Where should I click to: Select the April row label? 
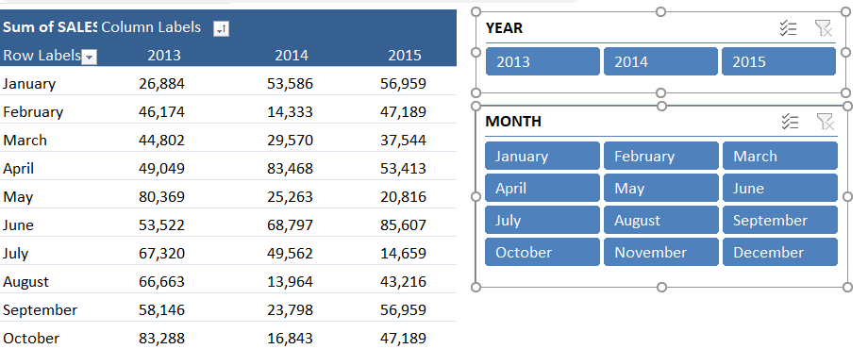coord(18,169)
